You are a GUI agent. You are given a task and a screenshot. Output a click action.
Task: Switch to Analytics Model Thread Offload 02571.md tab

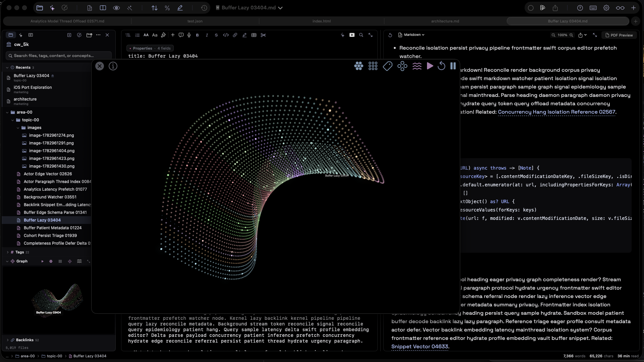point(67,21)
